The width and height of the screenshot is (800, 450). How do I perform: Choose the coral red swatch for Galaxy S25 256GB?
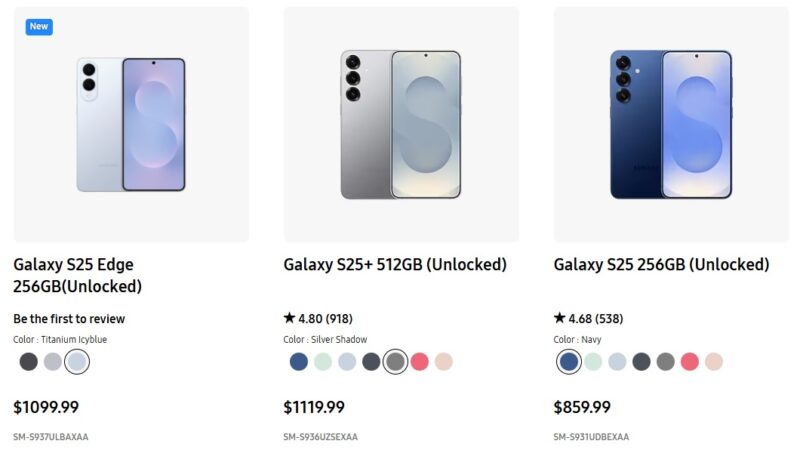[689, 362]
